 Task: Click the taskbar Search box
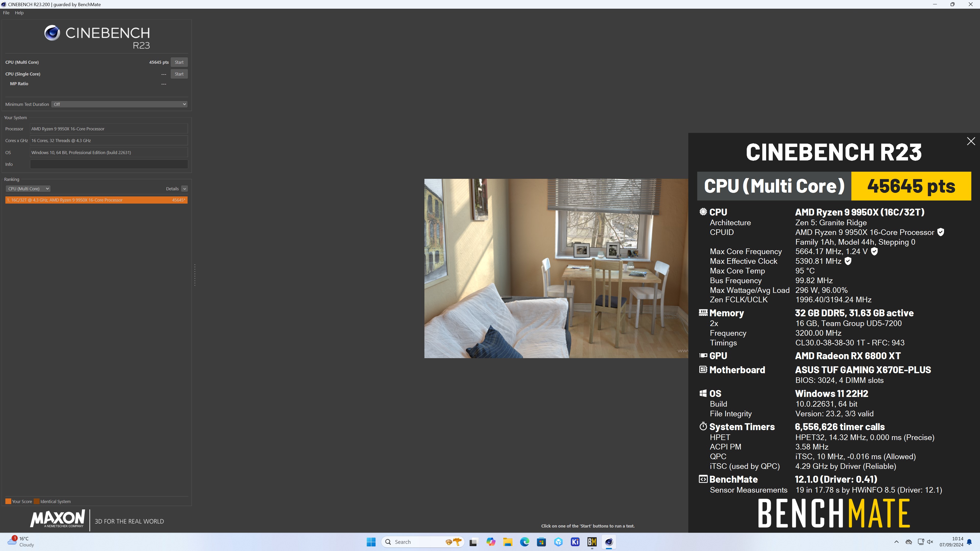[422, 542]
